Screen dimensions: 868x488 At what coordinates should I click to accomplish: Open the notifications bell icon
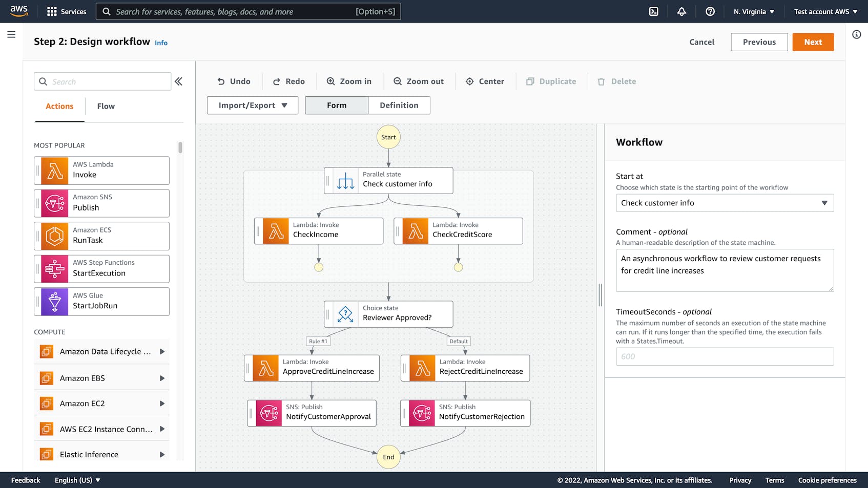(x=681, y=11)
